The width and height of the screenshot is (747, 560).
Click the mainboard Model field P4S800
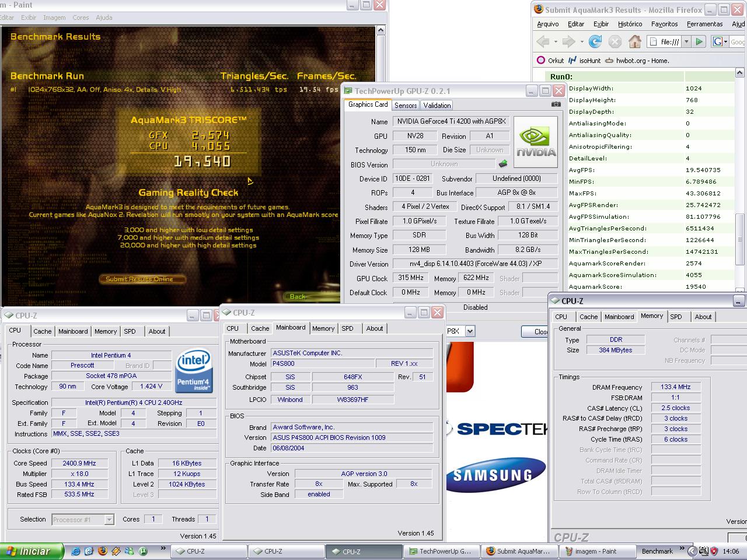coord(322,363)
